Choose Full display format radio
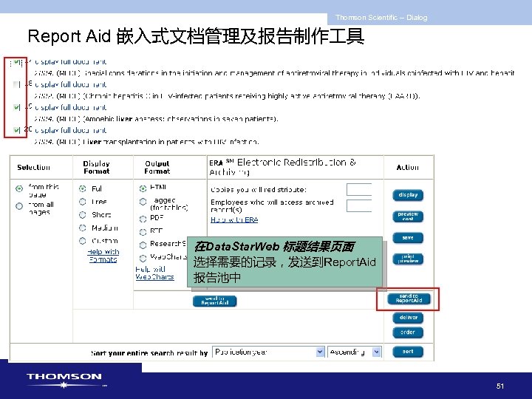The image size is (532, 399). click(83, 188)
